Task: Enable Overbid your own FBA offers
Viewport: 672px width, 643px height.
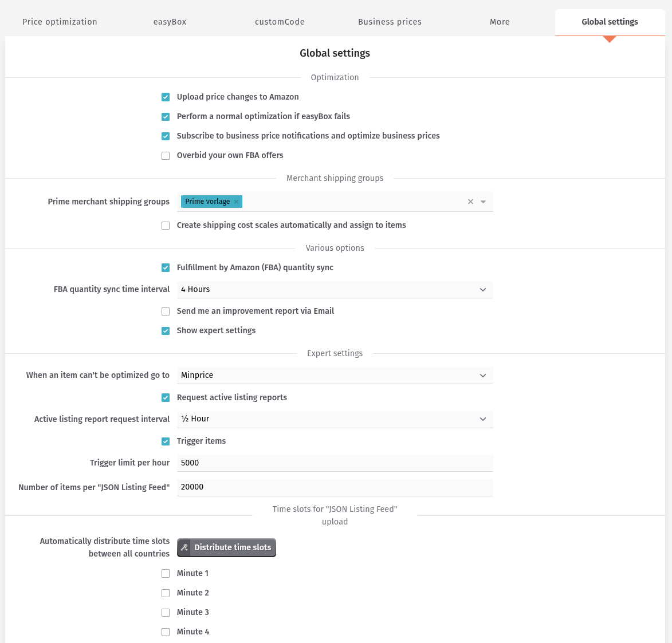Action: (x=166, y=156)
